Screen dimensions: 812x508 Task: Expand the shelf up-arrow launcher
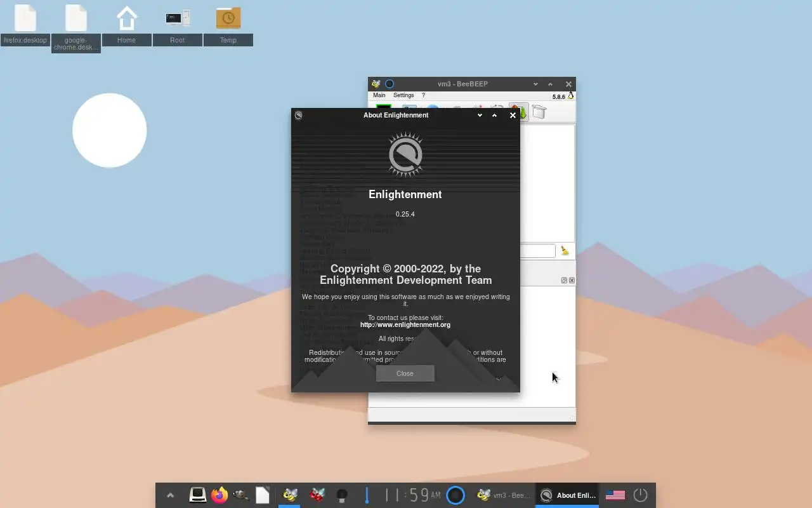[x=170, y=495]
